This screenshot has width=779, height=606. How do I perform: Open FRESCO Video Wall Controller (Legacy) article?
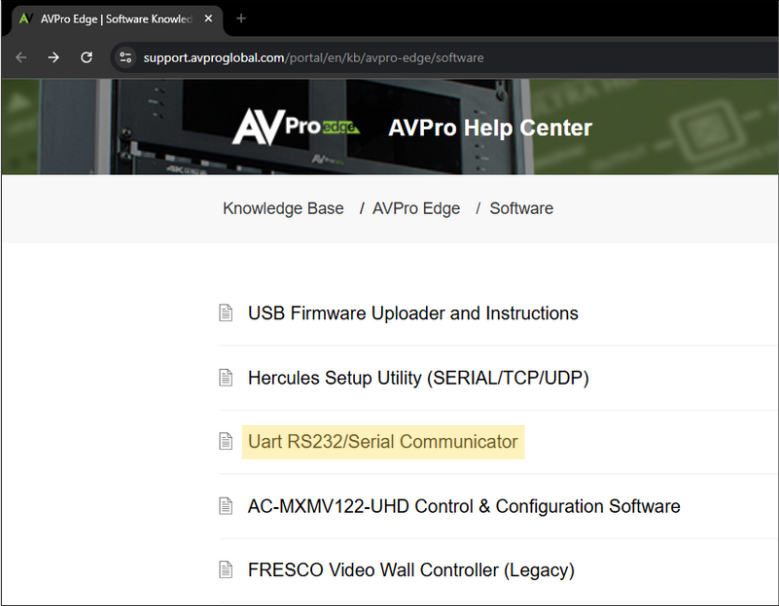coord(411,570)
